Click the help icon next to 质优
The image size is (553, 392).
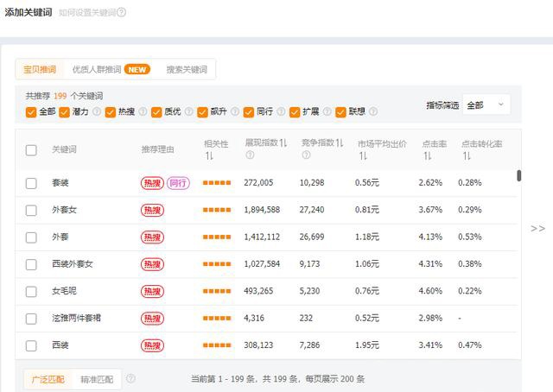[189, 111]
